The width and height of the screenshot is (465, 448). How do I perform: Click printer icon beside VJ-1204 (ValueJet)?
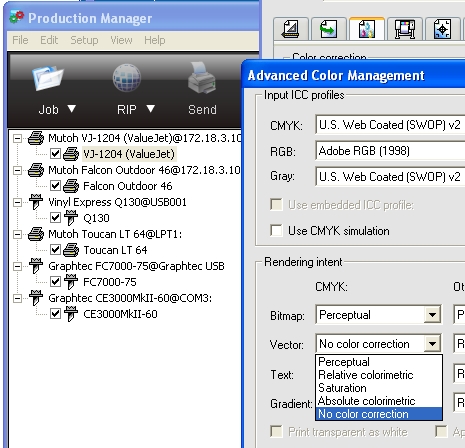[71, 154]
